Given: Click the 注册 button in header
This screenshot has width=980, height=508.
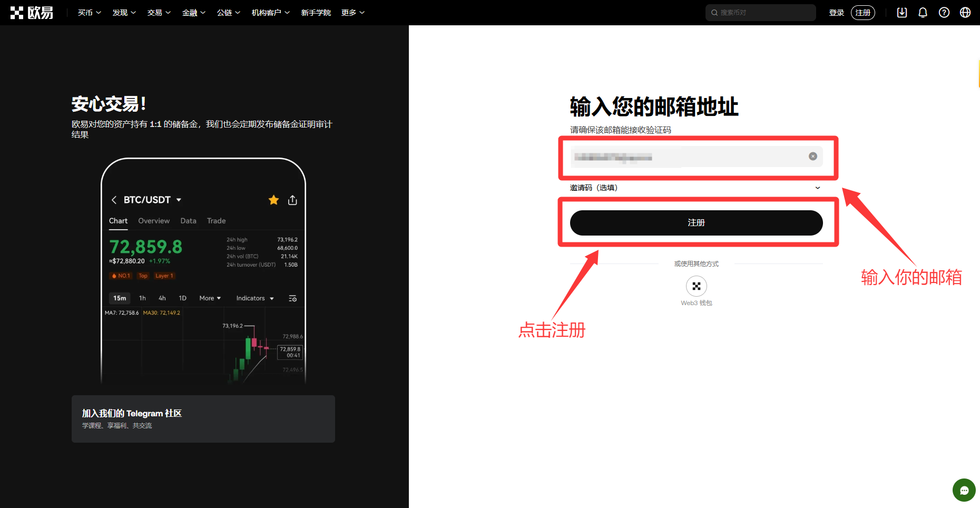Looking at the screenshot, I should coord(863,13).
